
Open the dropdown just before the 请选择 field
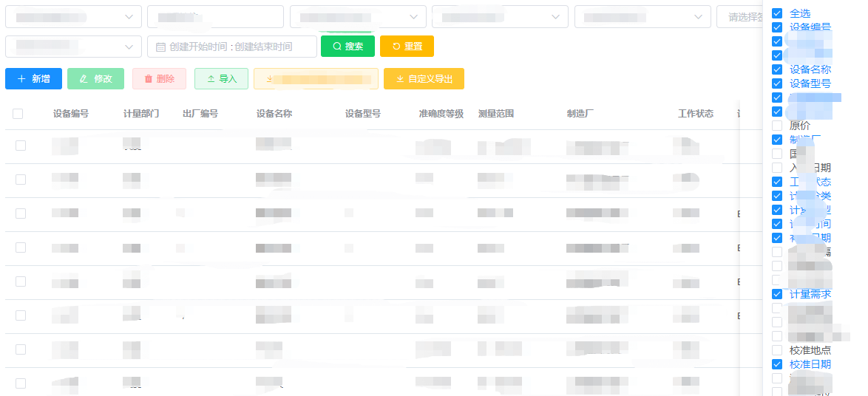click(642, 16)
